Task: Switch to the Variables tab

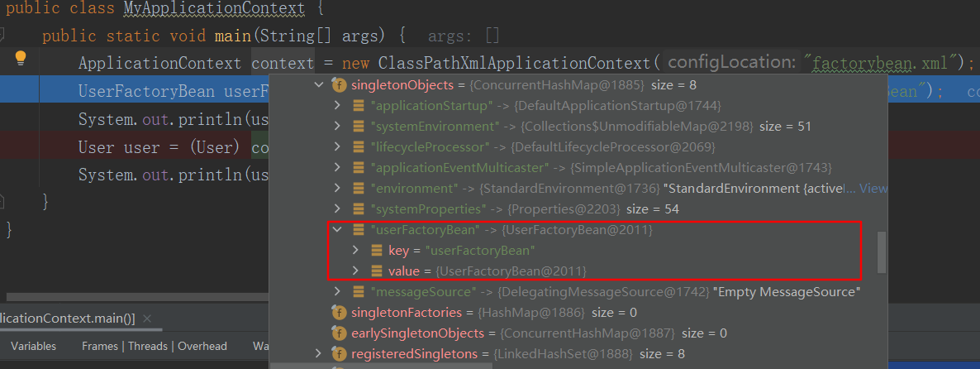Action: [33, 346]
